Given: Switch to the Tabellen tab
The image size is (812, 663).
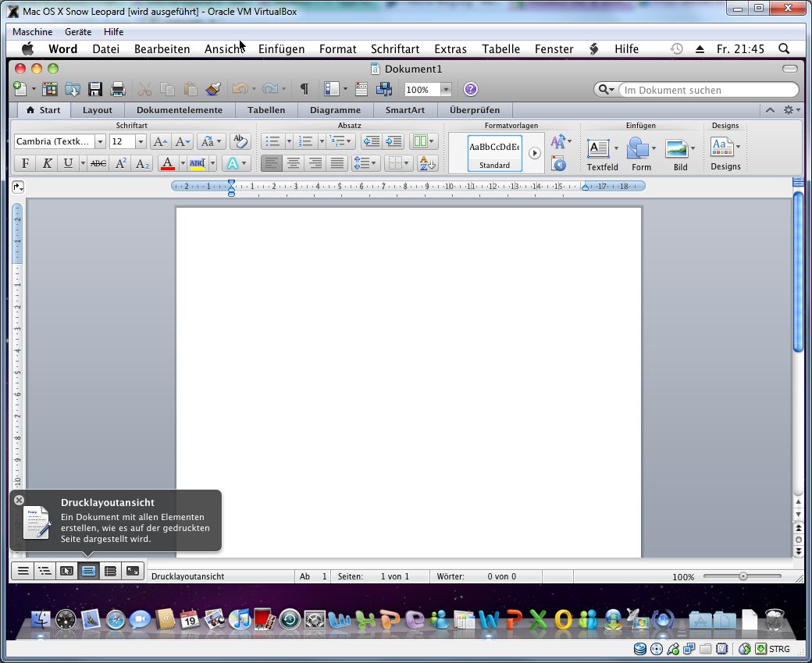Looking at the screenshot, I should click(x=266, y=110).
